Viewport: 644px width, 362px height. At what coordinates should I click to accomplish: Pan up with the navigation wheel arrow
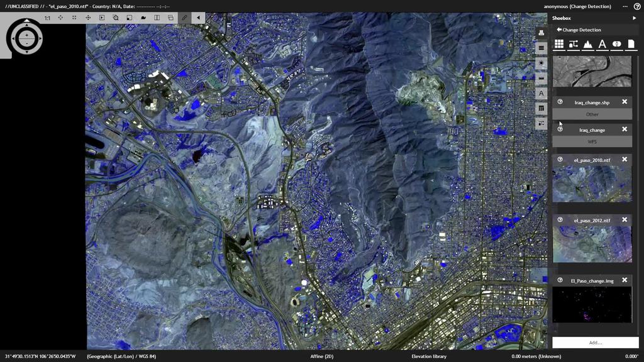click(x=26, y=25)
